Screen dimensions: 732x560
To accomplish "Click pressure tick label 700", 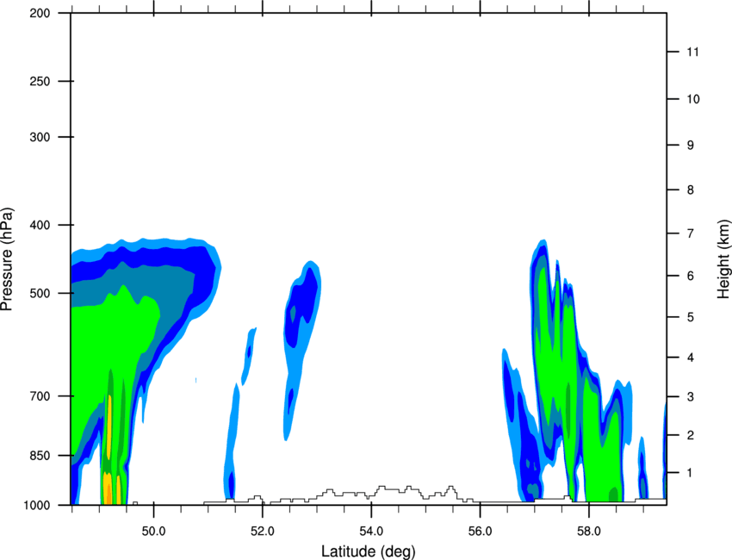I will pos(40,396).
